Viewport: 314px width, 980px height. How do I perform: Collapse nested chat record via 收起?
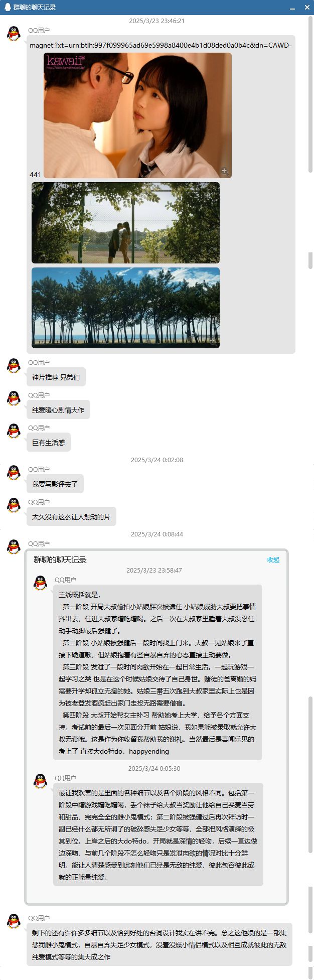273,560
